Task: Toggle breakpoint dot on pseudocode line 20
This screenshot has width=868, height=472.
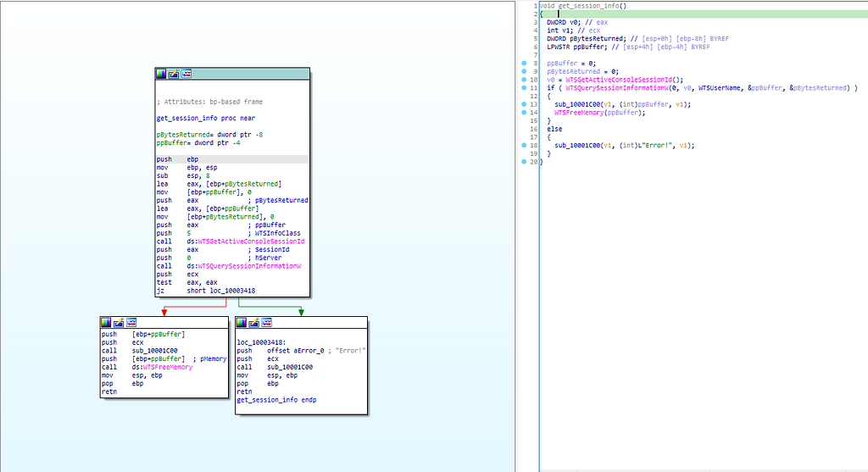Action: pos(524,162)
